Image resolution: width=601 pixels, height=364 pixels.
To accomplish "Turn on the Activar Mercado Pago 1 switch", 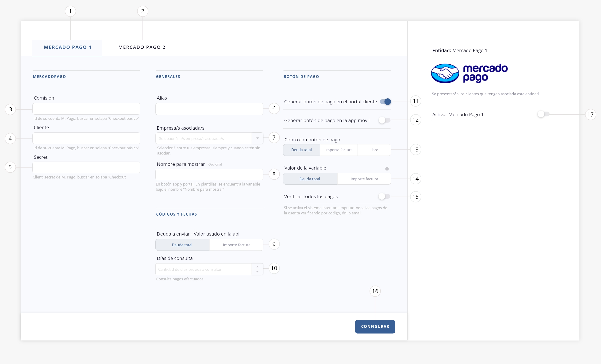I will 543,114.
